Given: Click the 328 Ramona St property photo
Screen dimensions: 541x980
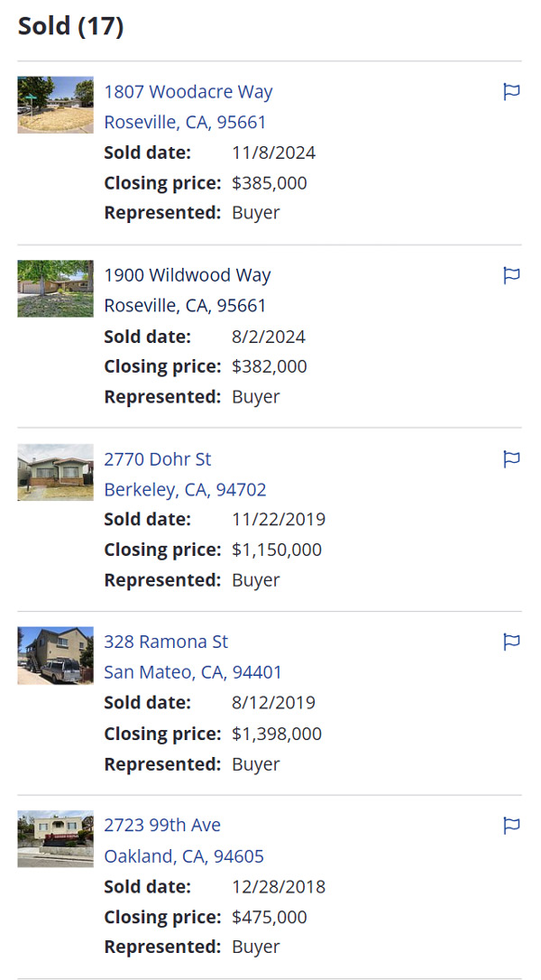Looking at the screenshot, I should tap(55, 655).
